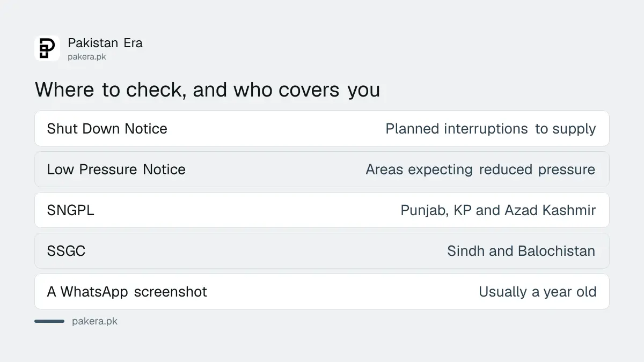Click Sindh and Balochistan text

[x=521, y=251]
